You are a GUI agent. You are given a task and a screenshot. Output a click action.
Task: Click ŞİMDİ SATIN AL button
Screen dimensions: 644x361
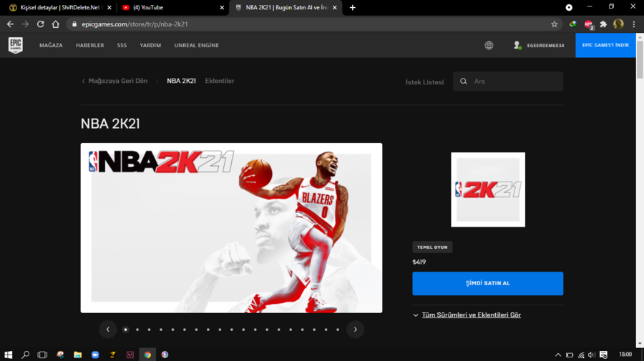pyautogui.click(x=488, y=284)
